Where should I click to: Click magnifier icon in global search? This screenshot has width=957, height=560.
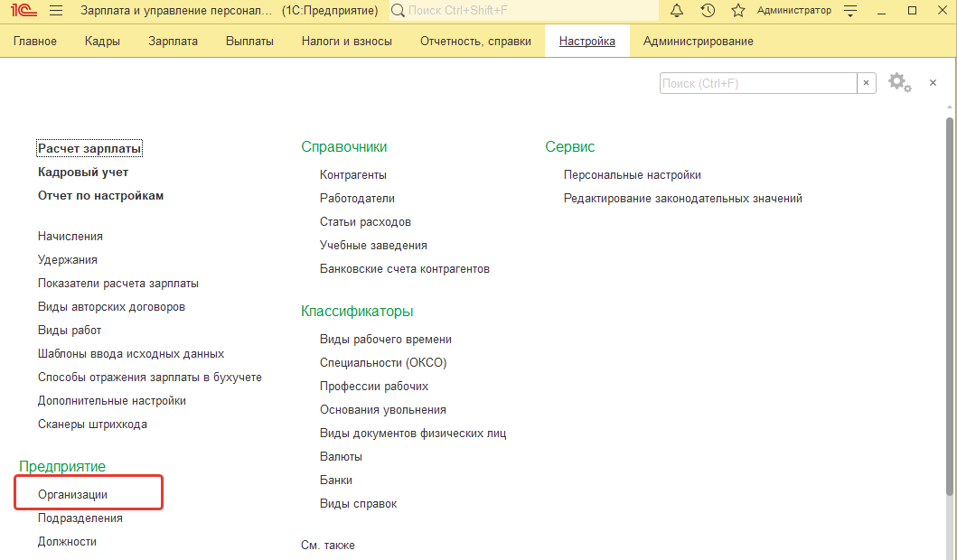(x=398, y=10)
